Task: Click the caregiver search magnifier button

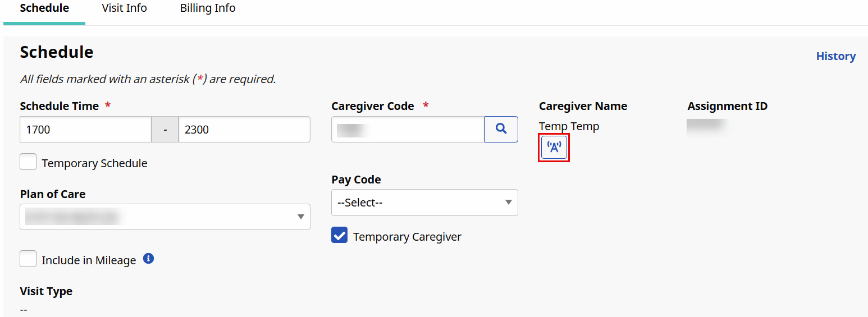Action: pyautogui.click(x=501, y=129)
